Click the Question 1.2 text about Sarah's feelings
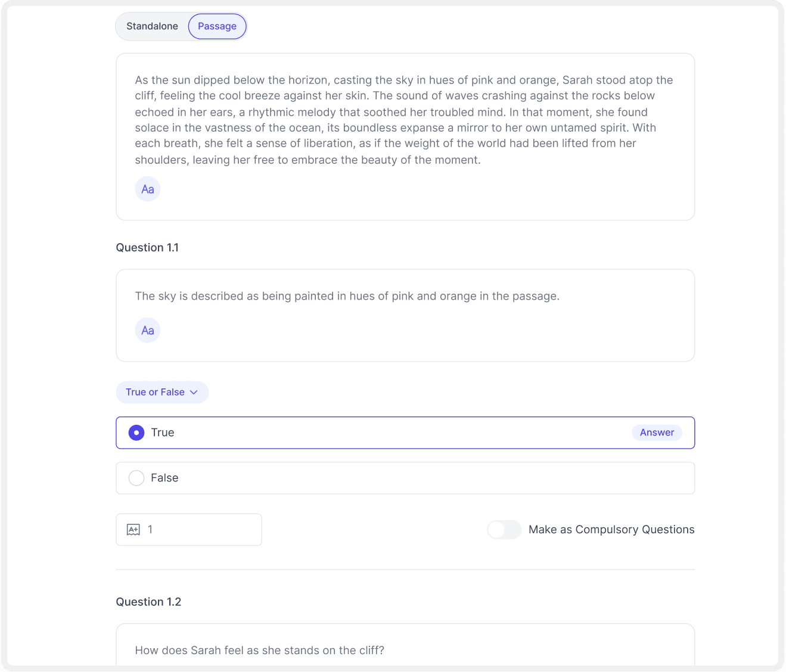The width and height of the screenshot is (786, 672). click(x=259, y=650)
